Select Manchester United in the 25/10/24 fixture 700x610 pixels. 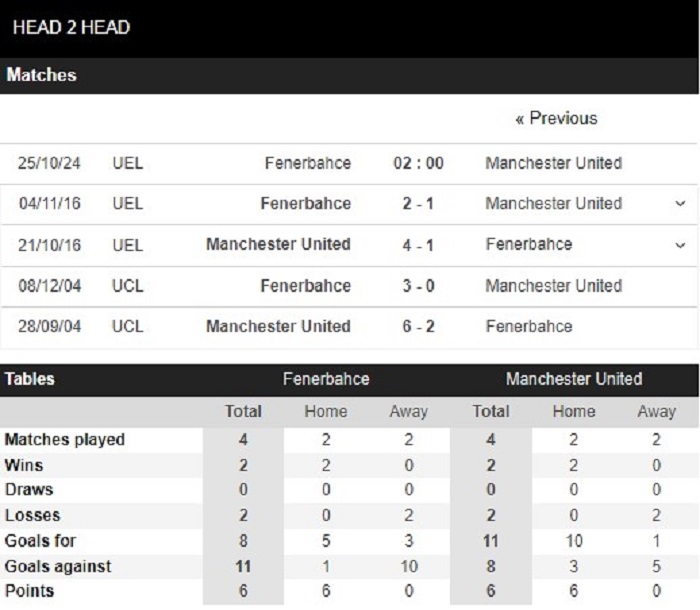coord(554,163)
